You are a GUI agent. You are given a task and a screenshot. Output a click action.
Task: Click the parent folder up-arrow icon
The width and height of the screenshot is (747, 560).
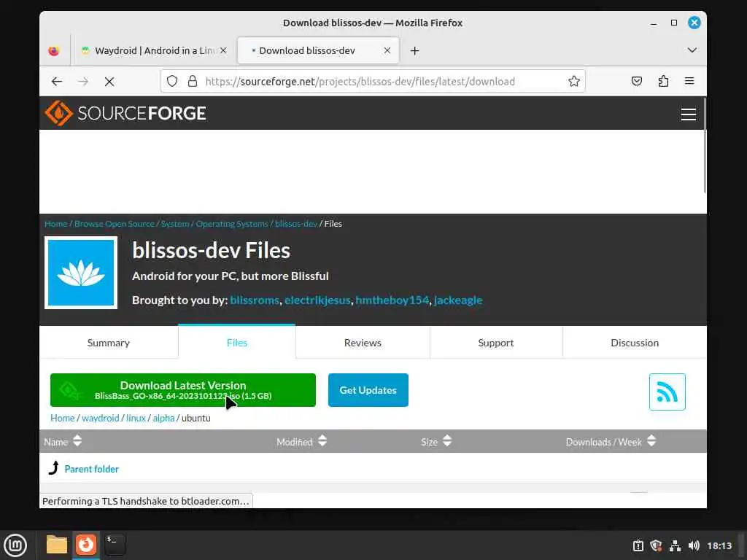(54, 468)
